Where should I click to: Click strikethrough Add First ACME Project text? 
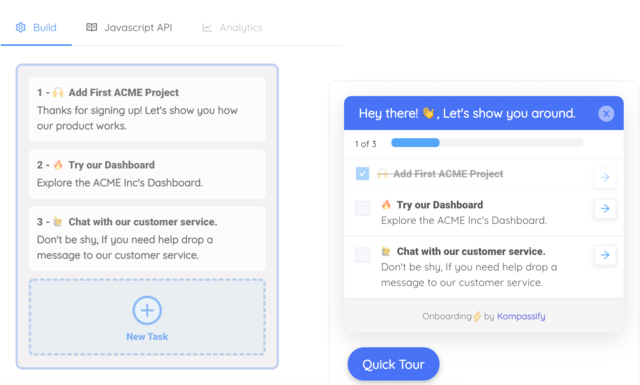(x=448, y=174)
